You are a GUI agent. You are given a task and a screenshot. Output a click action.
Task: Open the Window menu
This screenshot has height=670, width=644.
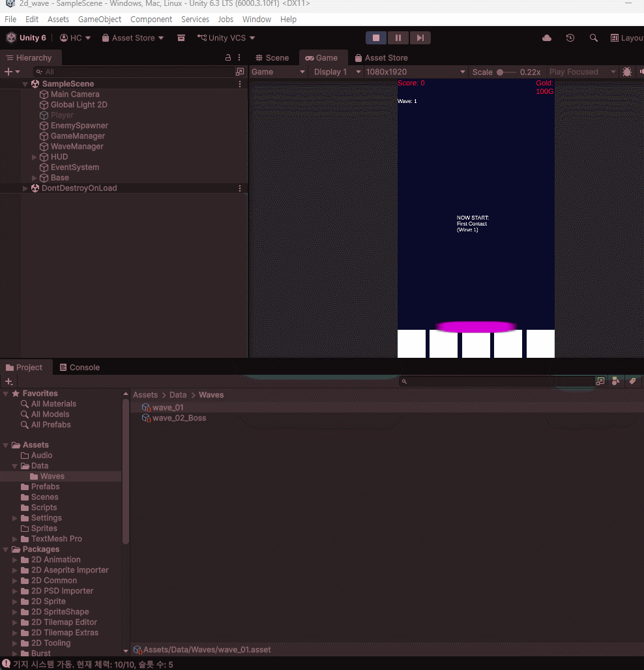pyautogui.click(x=256, y=20)
